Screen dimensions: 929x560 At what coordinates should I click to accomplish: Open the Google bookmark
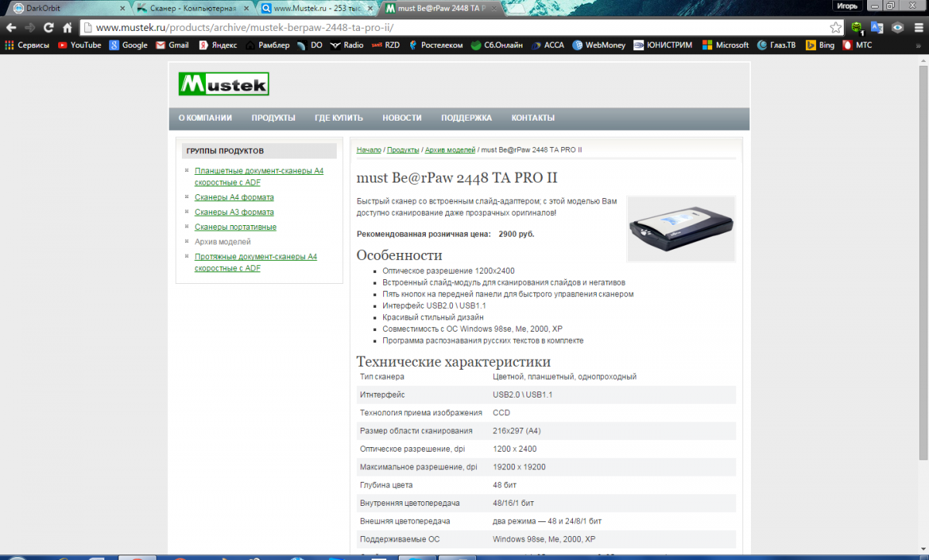[x=129, y=45]
